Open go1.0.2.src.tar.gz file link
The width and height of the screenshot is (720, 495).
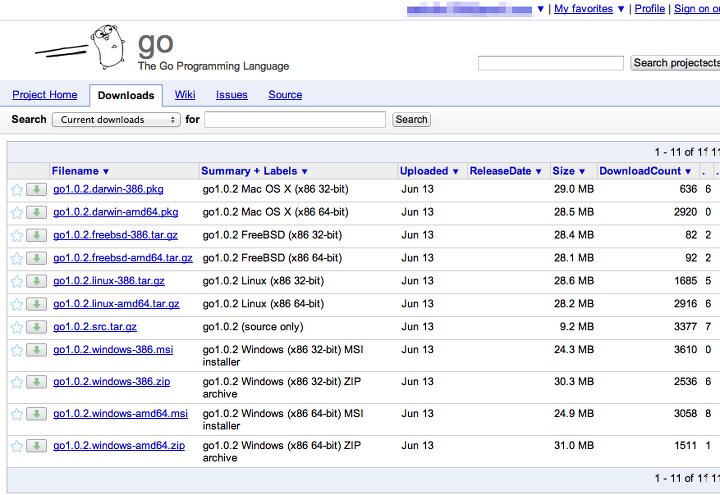coord(95,326)
